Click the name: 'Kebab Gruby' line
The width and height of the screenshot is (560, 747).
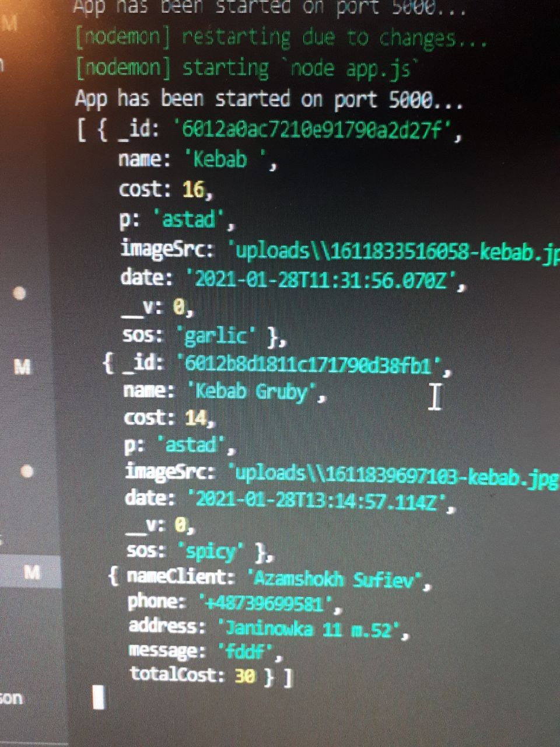tap(225, 392)
